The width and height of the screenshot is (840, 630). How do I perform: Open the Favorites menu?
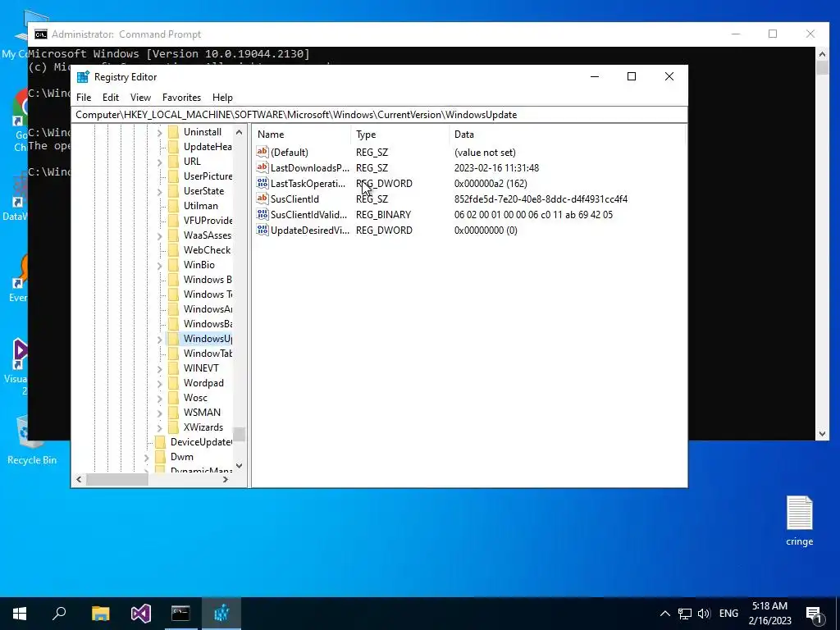pos(181,98)
